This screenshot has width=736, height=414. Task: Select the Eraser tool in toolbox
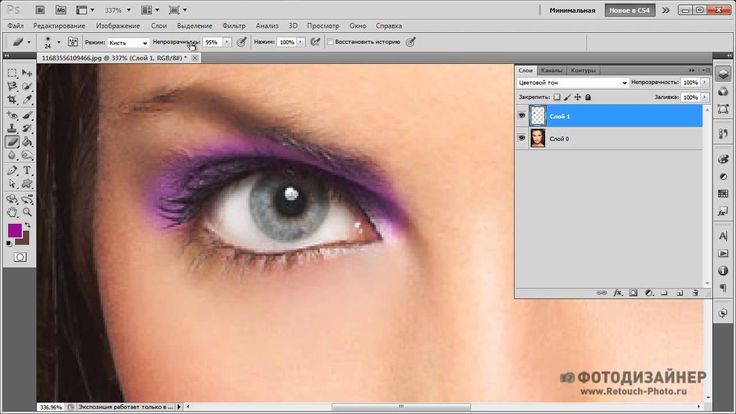[x=12, y=141]
